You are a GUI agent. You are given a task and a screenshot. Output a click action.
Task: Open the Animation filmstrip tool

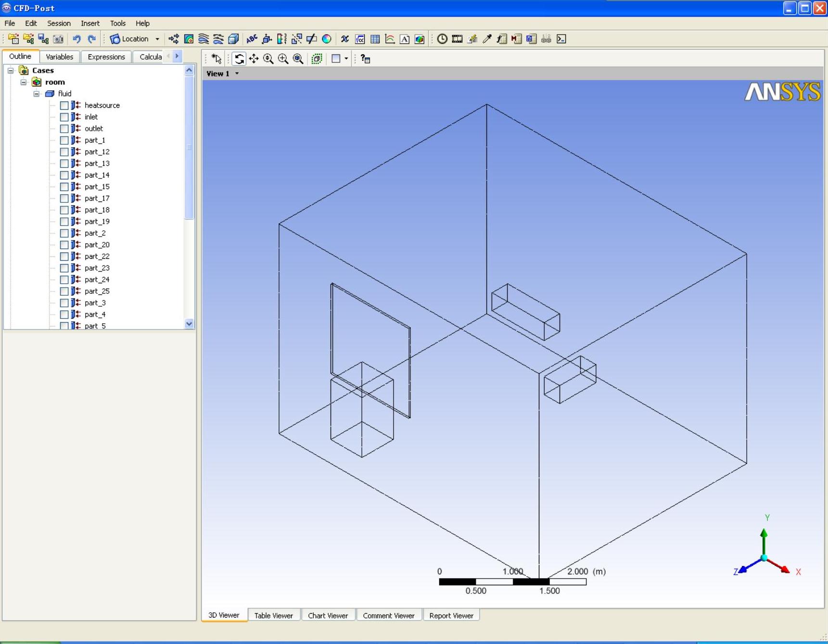[457, 39]
